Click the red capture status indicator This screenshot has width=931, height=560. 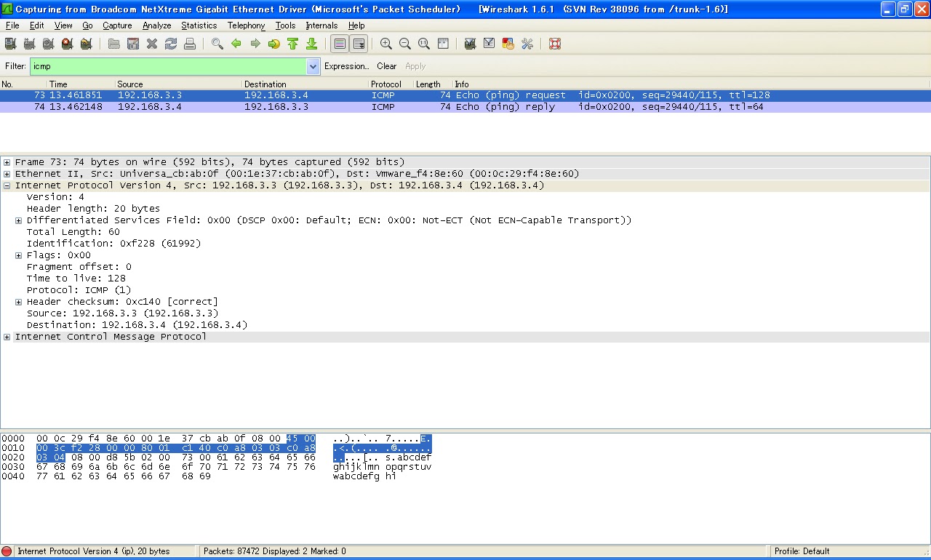[7, 551]
